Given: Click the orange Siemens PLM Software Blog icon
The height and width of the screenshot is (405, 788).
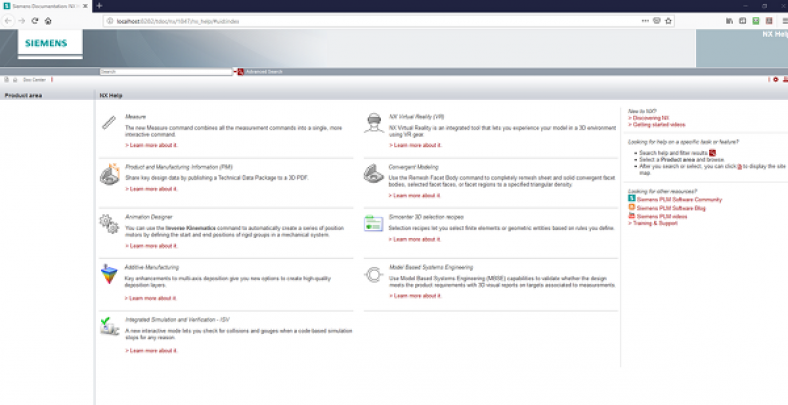Looking at the screenshot, I should click(632, 207).
